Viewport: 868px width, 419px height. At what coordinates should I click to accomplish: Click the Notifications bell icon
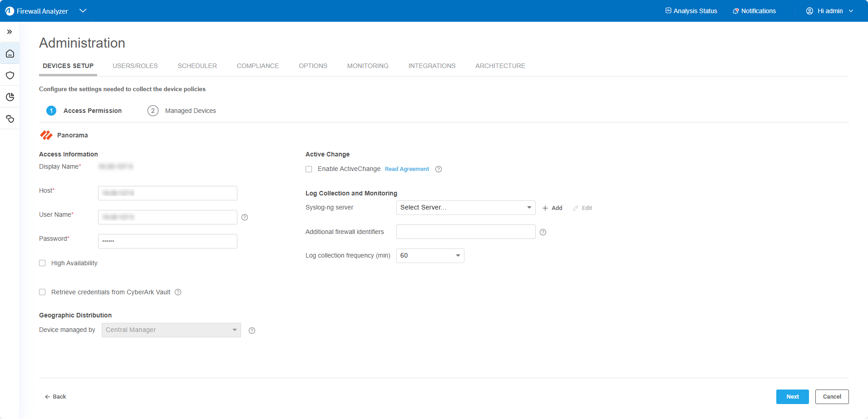point(735,11)
